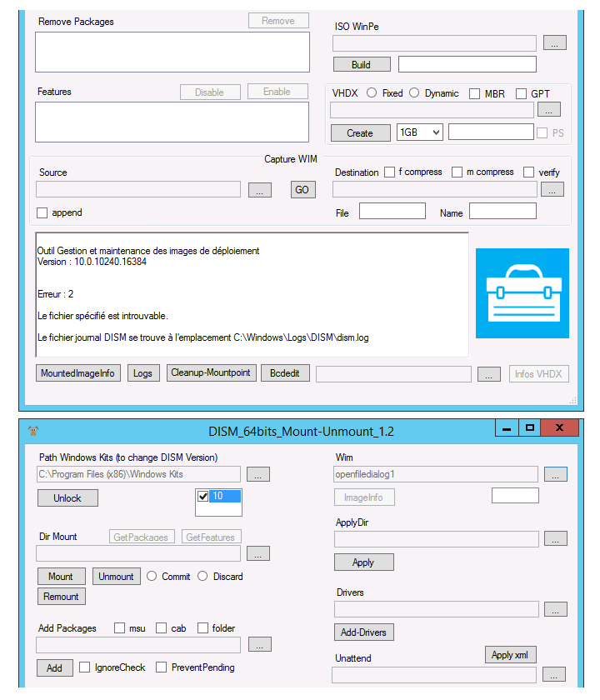Viewport: 600px width, 700px height.
Task: Click the GetFeatures button
Action: (211, 537)
